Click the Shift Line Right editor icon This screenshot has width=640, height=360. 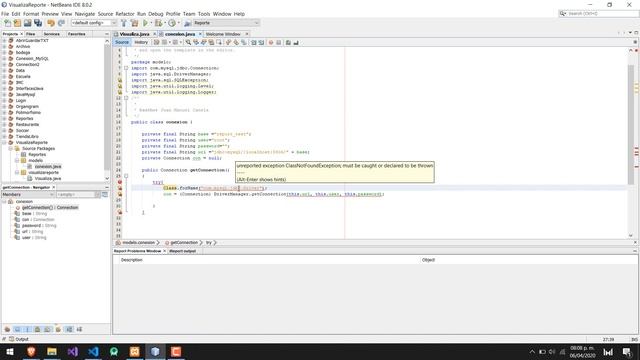[x=261, y=42]
